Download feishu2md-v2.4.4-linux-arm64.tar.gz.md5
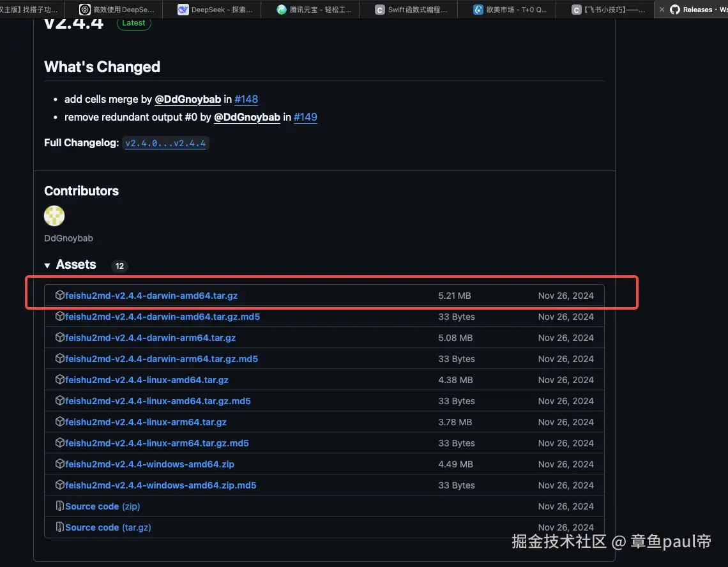 tap(157, 443)
